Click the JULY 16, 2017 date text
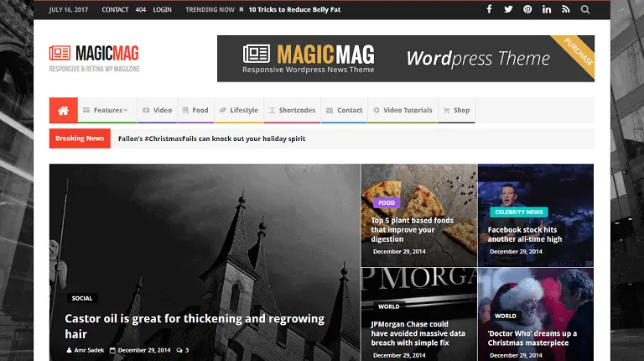This screenshot has height=361, width=644. pyautogui.click(x=68, y=9)
